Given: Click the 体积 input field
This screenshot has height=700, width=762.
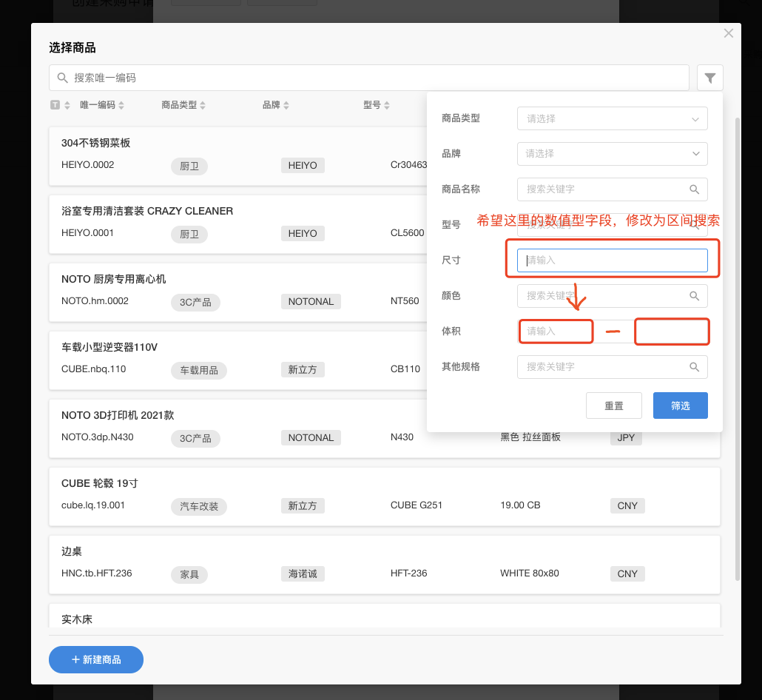Looking at the screenshot, I should tap(555, 332).
